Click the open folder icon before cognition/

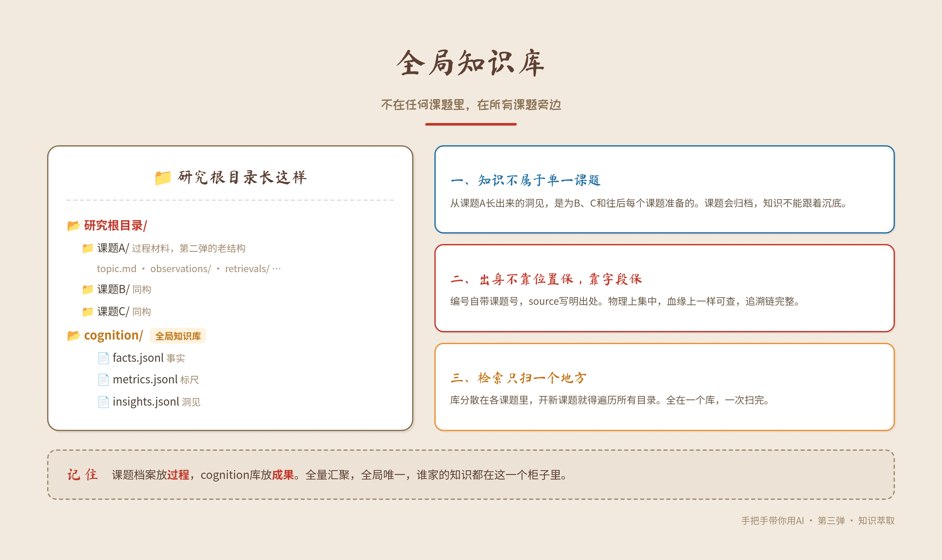(74, 336)
